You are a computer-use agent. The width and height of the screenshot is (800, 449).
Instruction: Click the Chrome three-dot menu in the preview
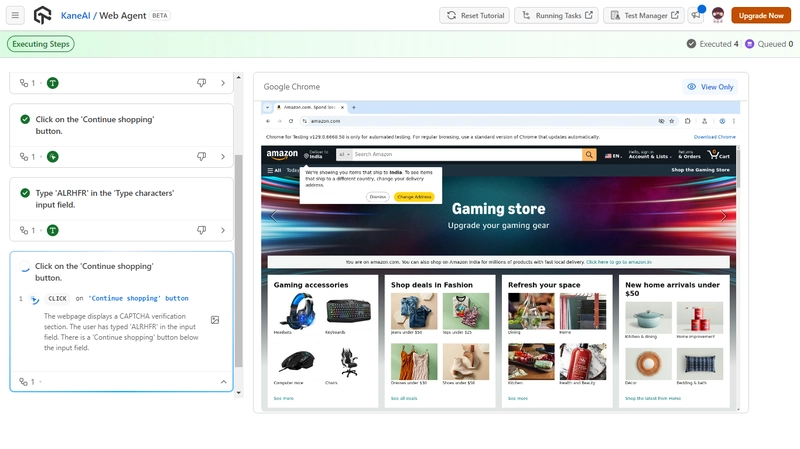pos(734,121)
